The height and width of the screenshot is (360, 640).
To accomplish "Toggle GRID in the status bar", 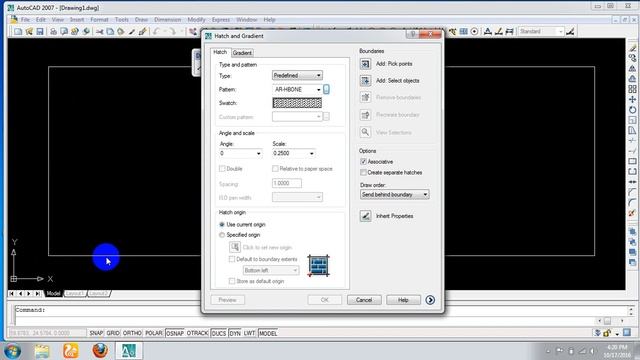I will click(x=113, y=333).
